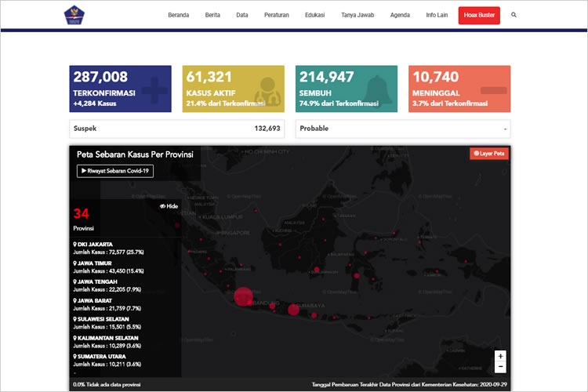Expand the Info Lain menu
The image size is (588, 392).
437,15
